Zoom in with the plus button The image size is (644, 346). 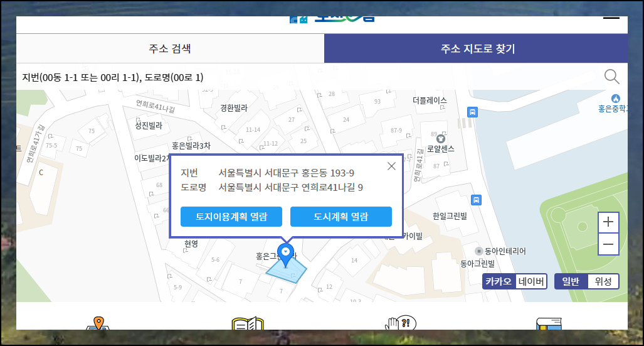608,222
